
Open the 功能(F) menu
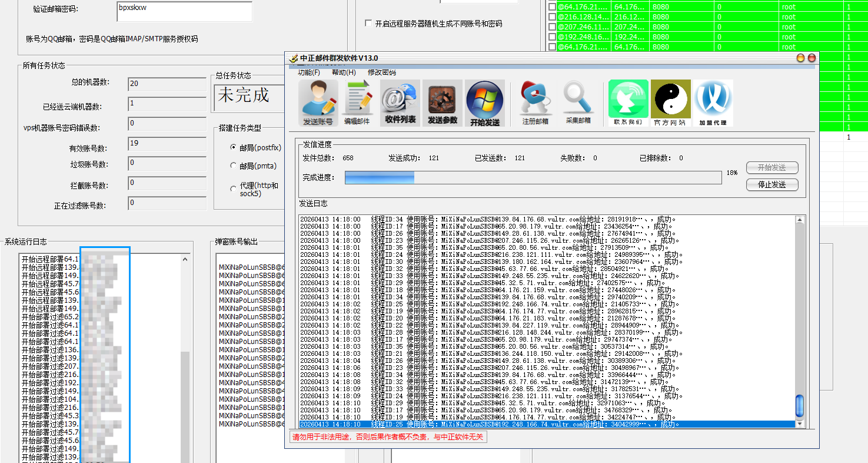coord(309,72)
